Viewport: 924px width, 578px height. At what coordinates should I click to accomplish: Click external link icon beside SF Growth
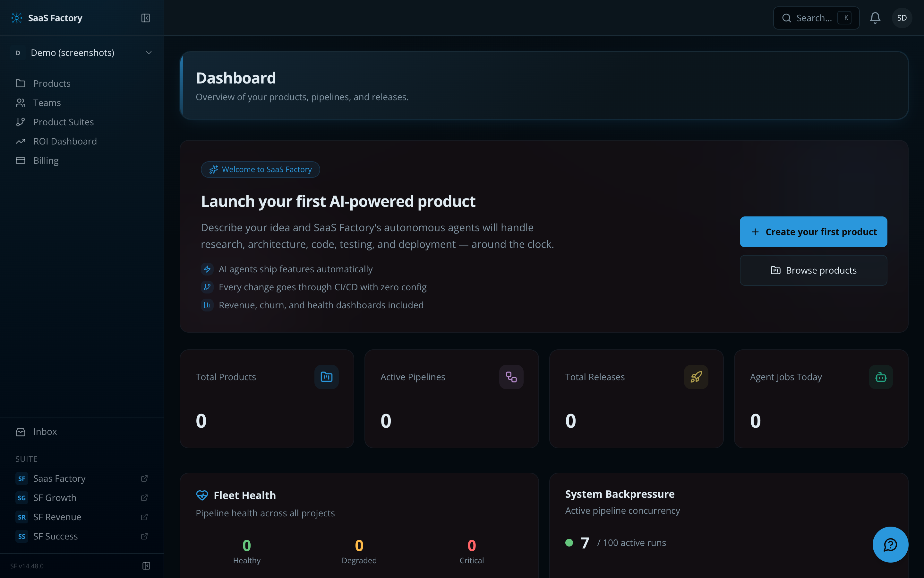[x=144, y=498]
